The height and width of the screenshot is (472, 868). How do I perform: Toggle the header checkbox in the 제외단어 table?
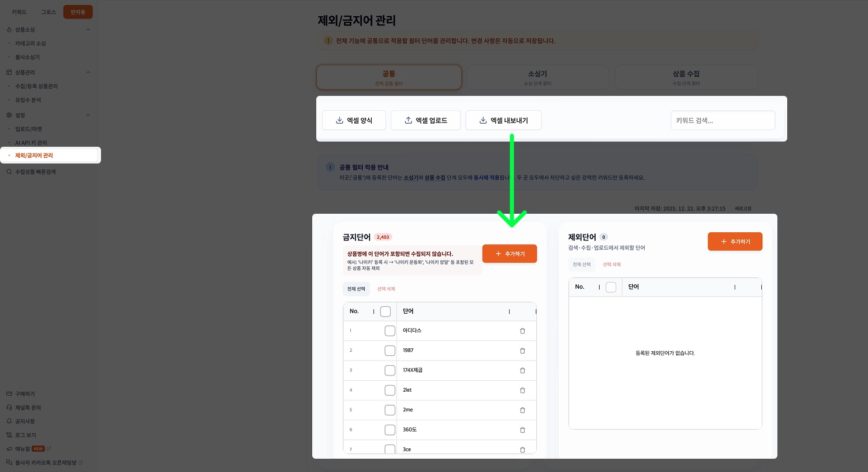click(x=611, y=287)
